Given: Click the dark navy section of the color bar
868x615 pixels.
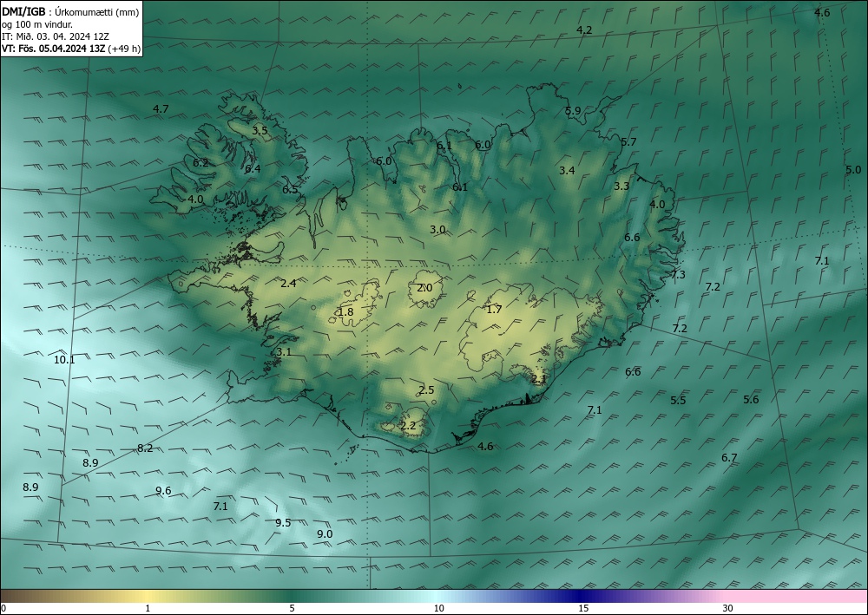Looking at the screenshot, I should click(578, 596).
